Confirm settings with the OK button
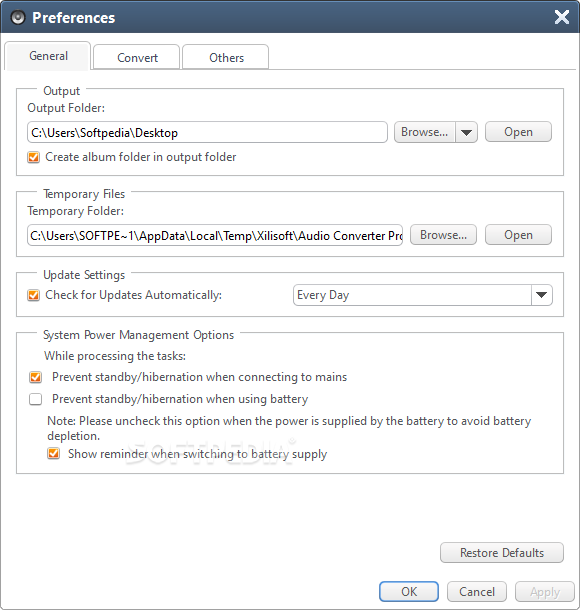Viewport: 580px width, 610px height. click(409, 592)
